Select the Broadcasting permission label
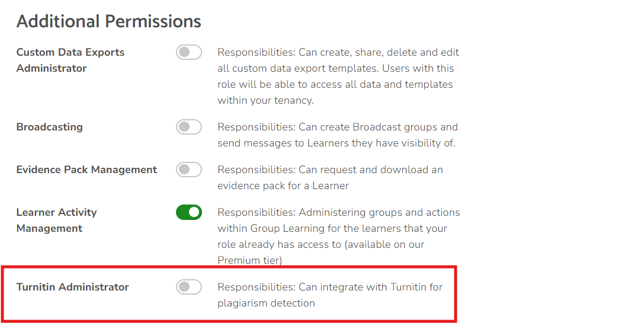644x332 pixels. tap(49, 127)
